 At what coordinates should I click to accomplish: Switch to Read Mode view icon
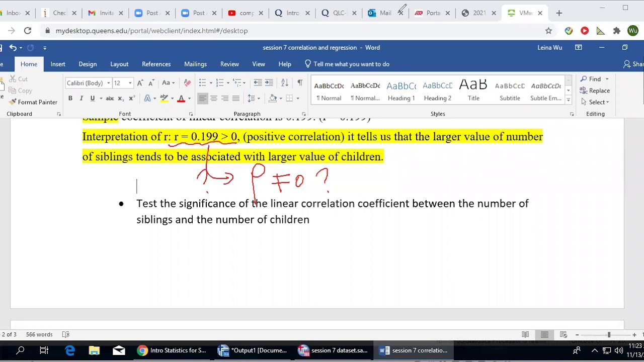click(x=525, y=334)
